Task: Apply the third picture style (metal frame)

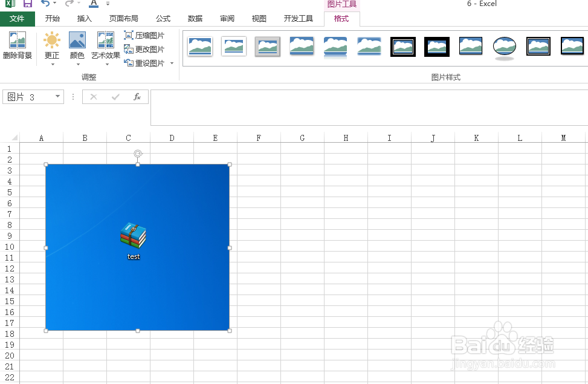Action: tap(268, 47)
